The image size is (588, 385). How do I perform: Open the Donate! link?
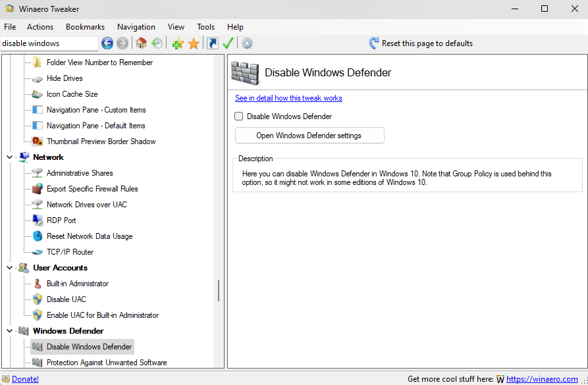point(25,379)
